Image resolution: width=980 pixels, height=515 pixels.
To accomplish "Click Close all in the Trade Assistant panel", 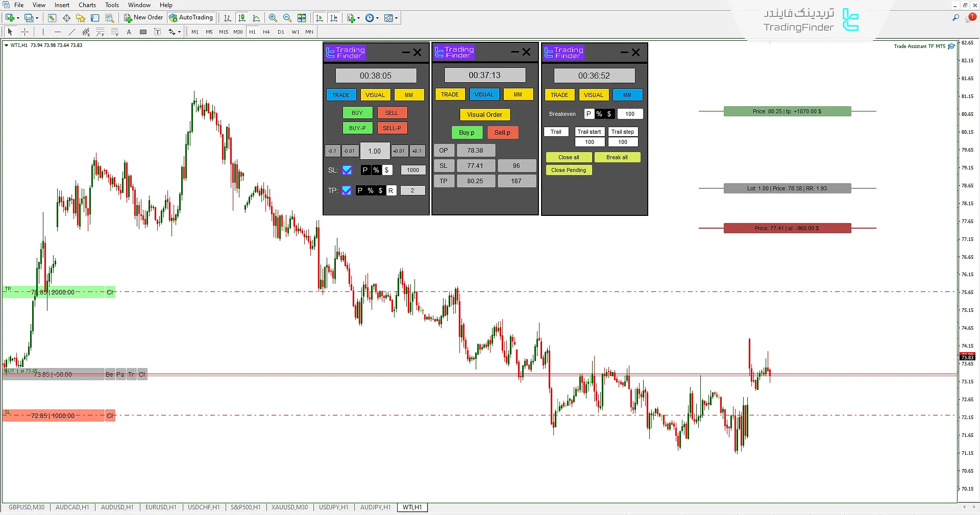I will (x=568, y=157).
